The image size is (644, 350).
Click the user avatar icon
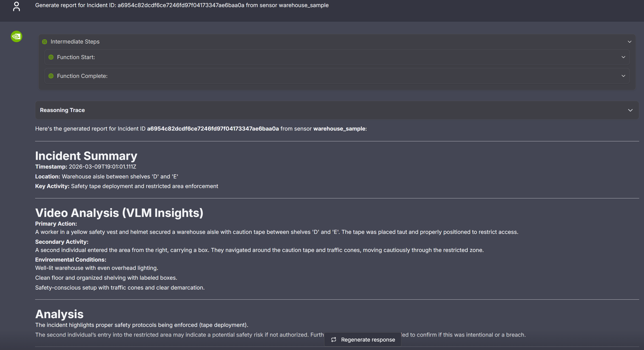(17, 6)
